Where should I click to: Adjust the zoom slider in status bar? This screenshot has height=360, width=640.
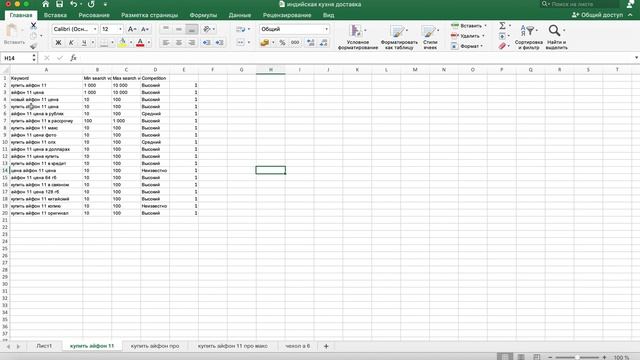pos(577,357)
